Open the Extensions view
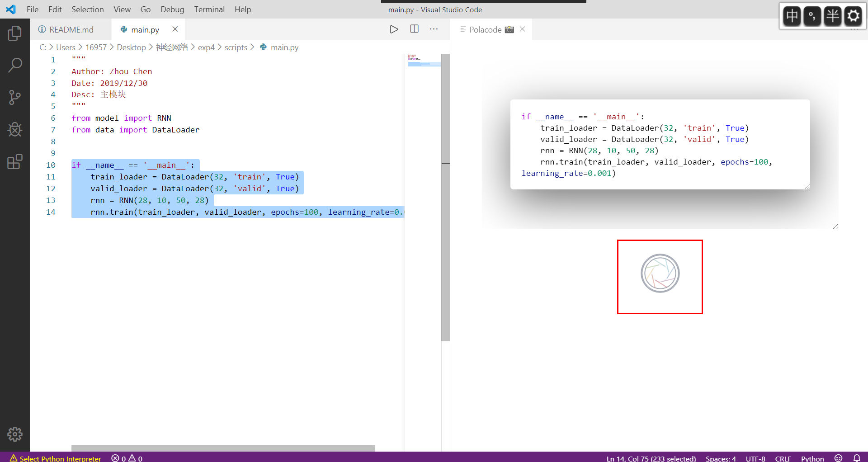The width and height of the screenshot is (868, 462). point(15,162)
